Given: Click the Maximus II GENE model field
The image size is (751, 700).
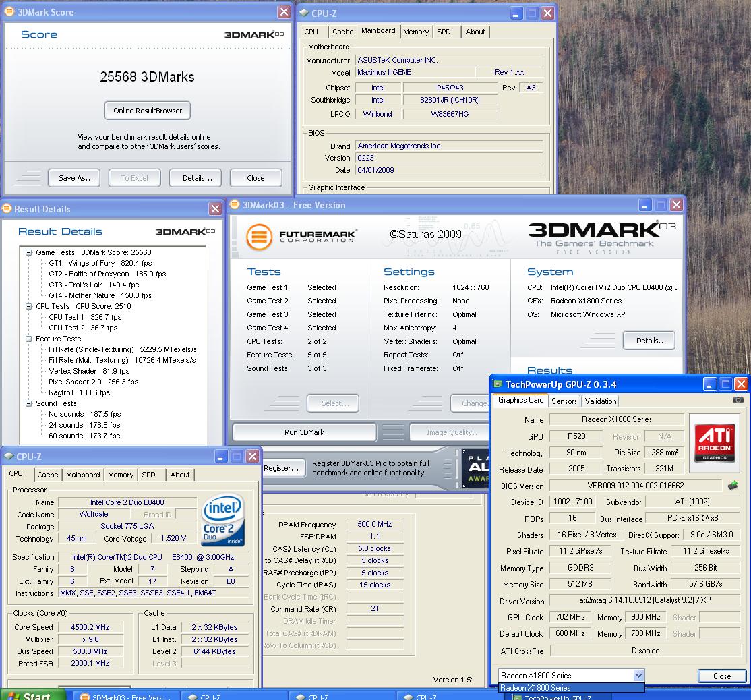Looking at the screenshot, I should tap(415, 72).
